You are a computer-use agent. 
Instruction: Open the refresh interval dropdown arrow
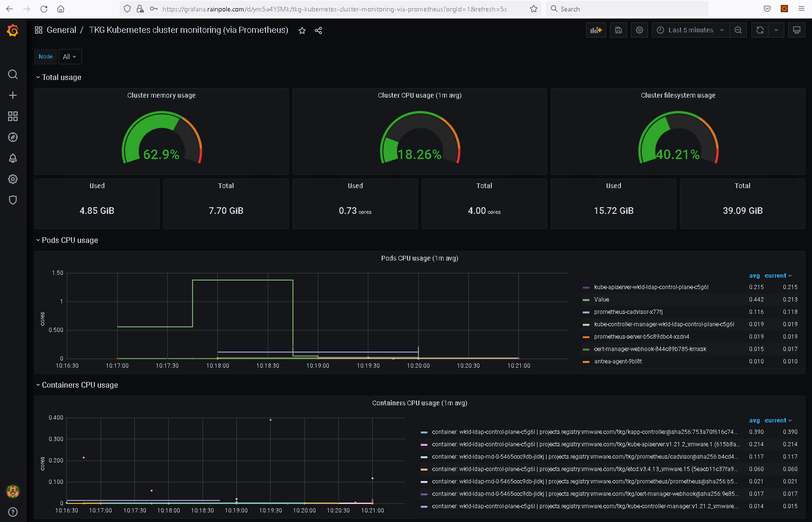pos(776,30)
